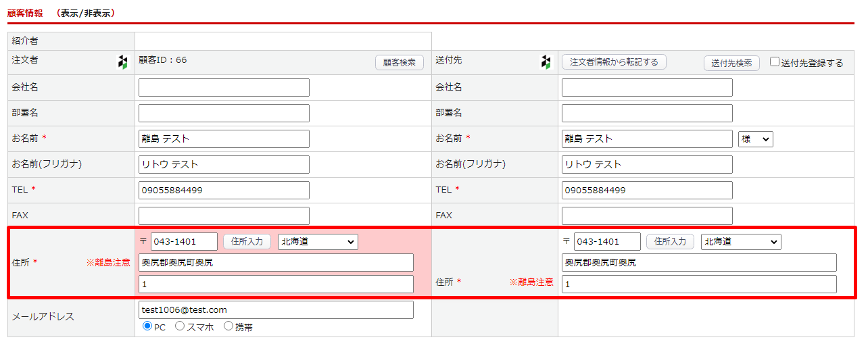
Task: Click the orderer 会社名 input field
Action: (x=224, y=88)
